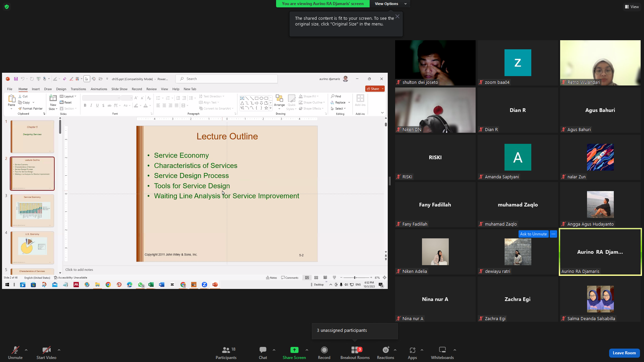The image size is (644, 362).
Task: Toggle Italic formatting in the Font group
Action: [91, 106]
